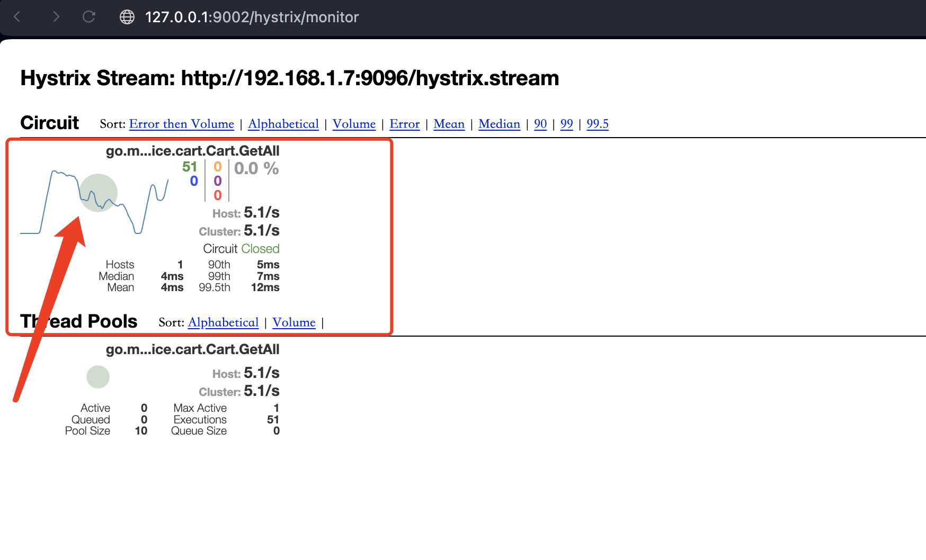Viewport: 926px width, 560px height.
Task: Click the Max Active value 1
Action: point(277,408)
